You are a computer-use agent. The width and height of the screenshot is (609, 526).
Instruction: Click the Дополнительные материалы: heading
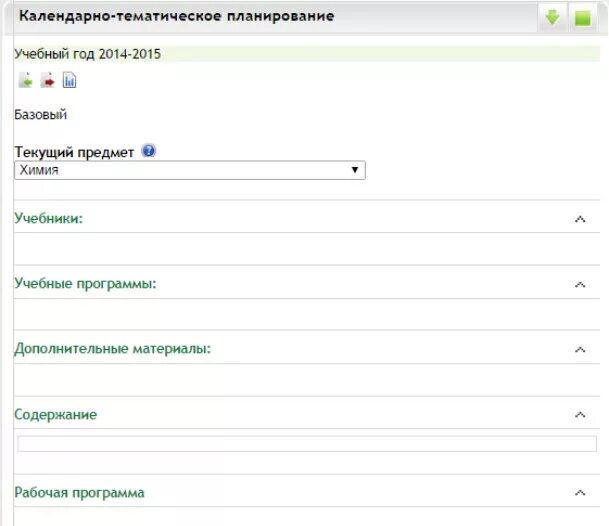(x=112, y=349)
